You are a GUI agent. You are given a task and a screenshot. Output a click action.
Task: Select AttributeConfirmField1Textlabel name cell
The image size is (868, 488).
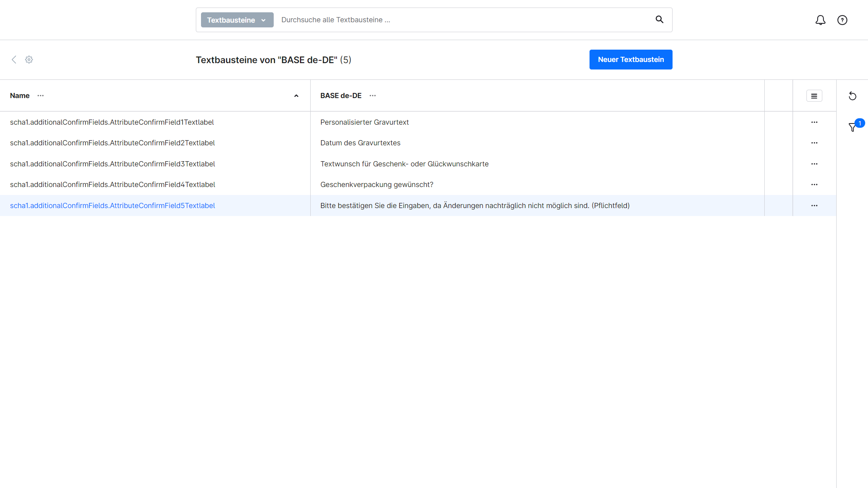click(155, 122)
